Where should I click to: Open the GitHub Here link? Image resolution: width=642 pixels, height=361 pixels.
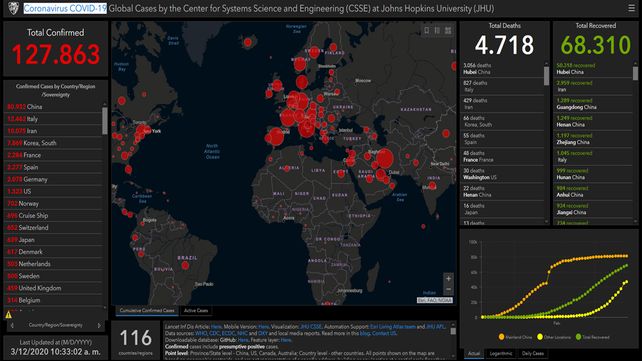click(243, 340)
